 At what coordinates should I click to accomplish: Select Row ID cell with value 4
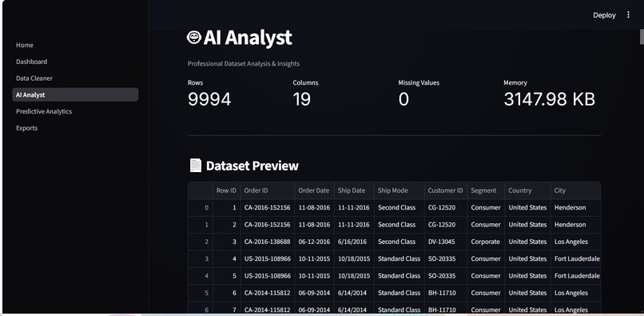point(227,259)
